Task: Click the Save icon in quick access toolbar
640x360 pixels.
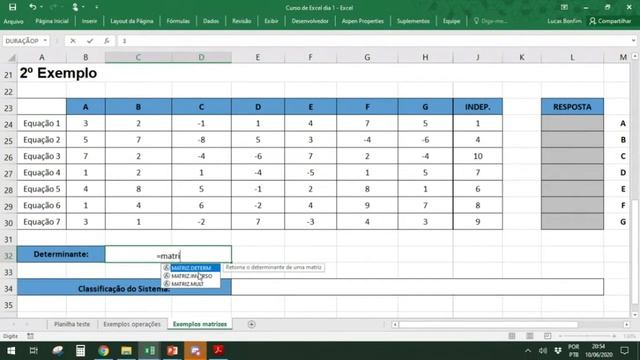Action: point(12,7)
